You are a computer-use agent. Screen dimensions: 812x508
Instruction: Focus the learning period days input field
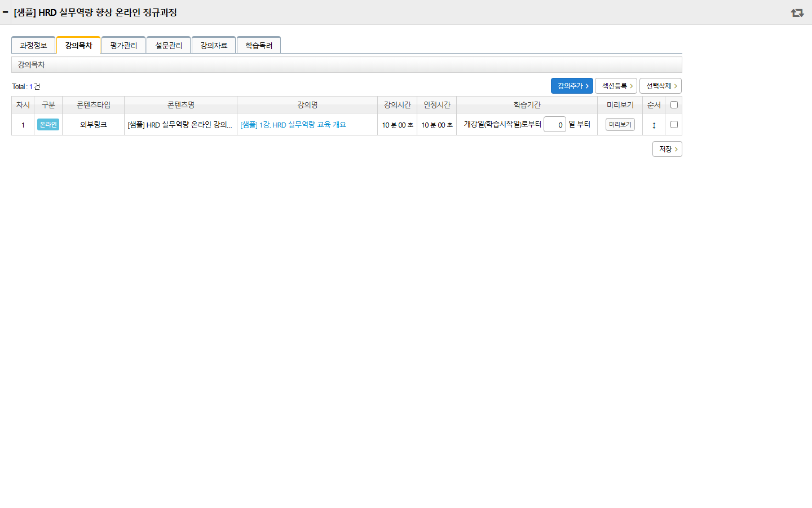[x=555, y=124]
